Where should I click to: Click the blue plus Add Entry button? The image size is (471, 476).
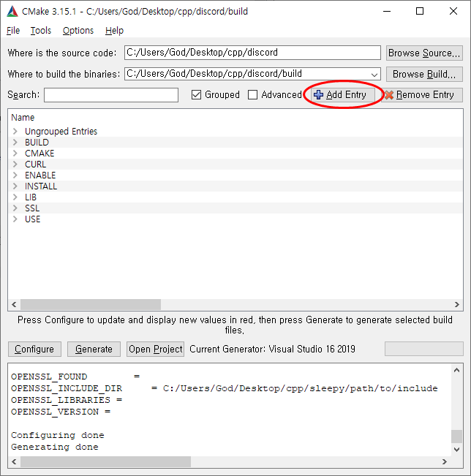click(x=342, y=95)
